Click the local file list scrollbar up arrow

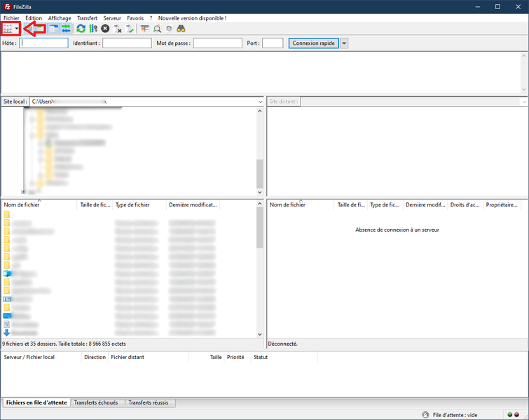(x=260, y=204)
